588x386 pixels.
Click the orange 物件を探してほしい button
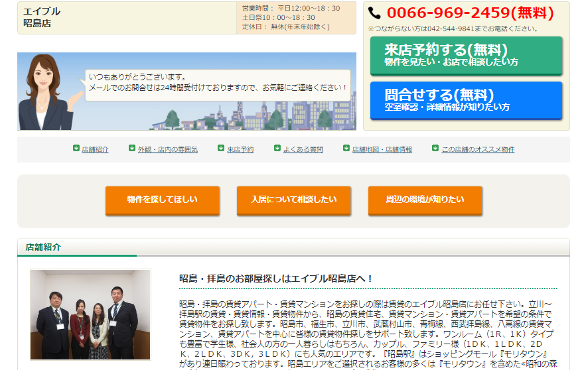(x=162, y=200)
